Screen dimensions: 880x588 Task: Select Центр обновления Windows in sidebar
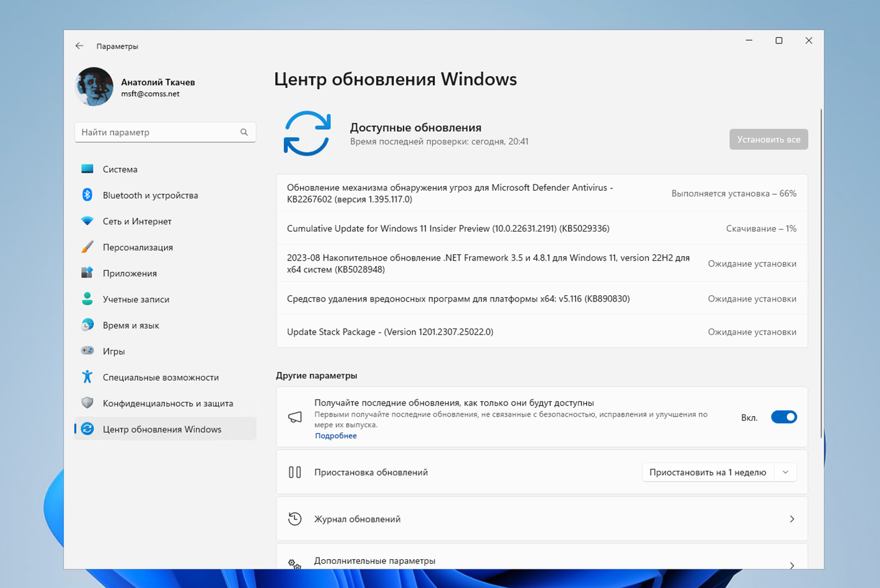165,429
